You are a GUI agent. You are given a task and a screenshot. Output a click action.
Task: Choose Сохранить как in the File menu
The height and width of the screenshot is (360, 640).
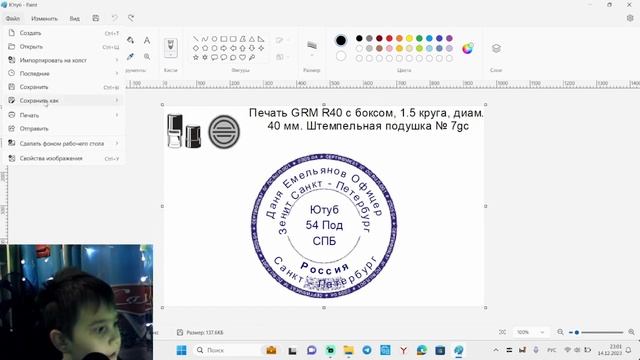(x=63, y=100)
